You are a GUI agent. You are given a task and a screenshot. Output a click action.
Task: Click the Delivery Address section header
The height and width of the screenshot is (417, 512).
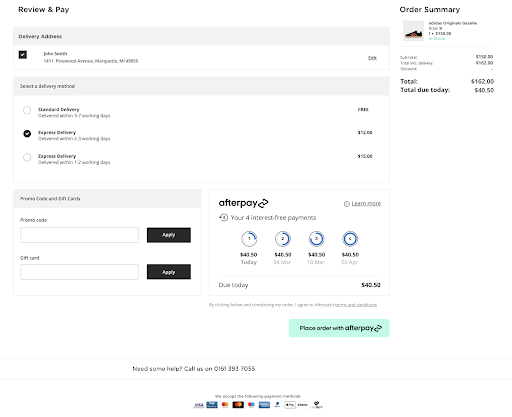(201, 36)
